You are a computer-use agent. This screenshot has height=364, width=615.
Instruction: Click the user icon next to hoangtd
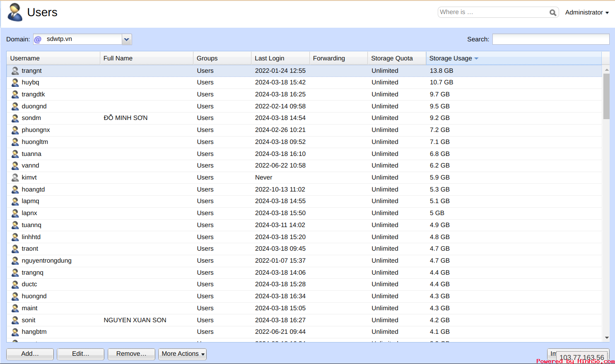(15, 189)
